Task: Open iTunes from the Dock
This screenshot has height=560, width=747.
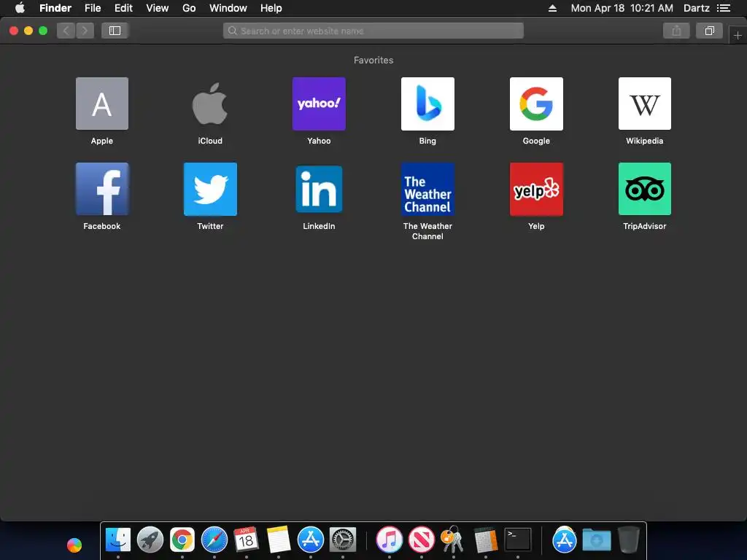Action: tap(390, 540)
